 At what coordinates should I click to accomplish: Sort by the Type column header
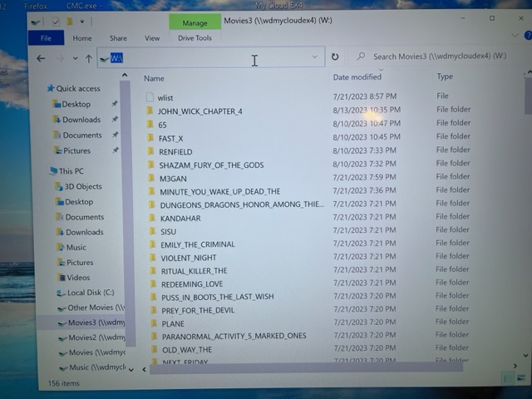[445, 76]
